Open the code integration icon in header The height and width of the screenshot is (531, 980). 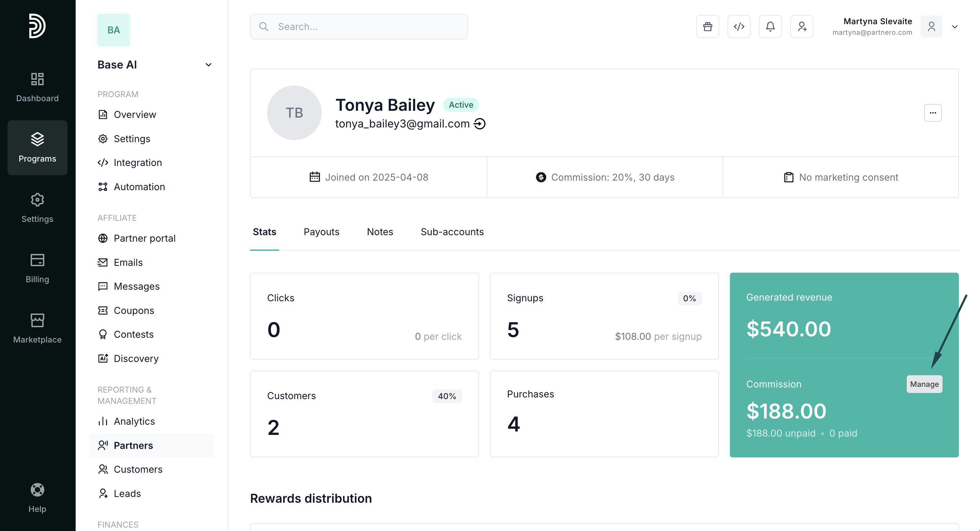[738, 27]
